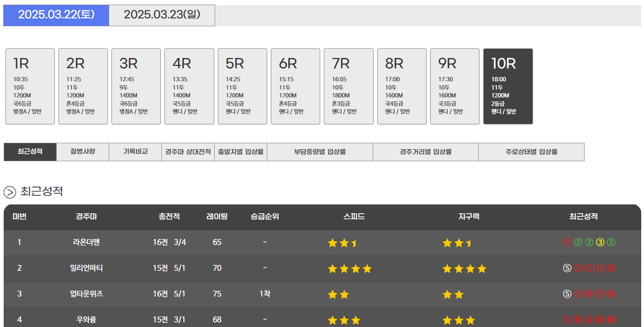Open the 기록비교 tab

click(x=135, y=152)
